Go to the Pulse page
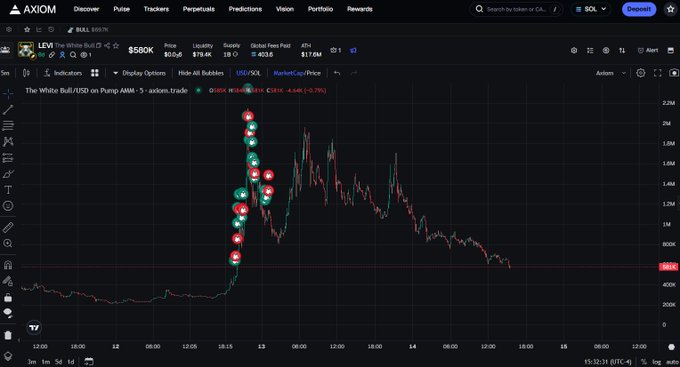The height and width of the screenshot is (367, 680). pos(121,9)
